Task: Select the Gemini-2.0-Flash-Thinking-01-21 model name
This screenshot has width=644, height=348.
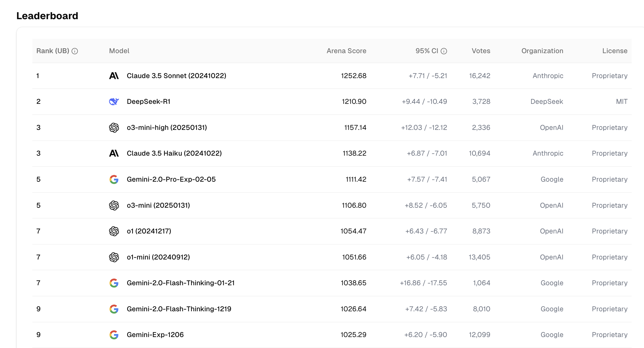Action: pyautogui.click(x=181, y=283)
